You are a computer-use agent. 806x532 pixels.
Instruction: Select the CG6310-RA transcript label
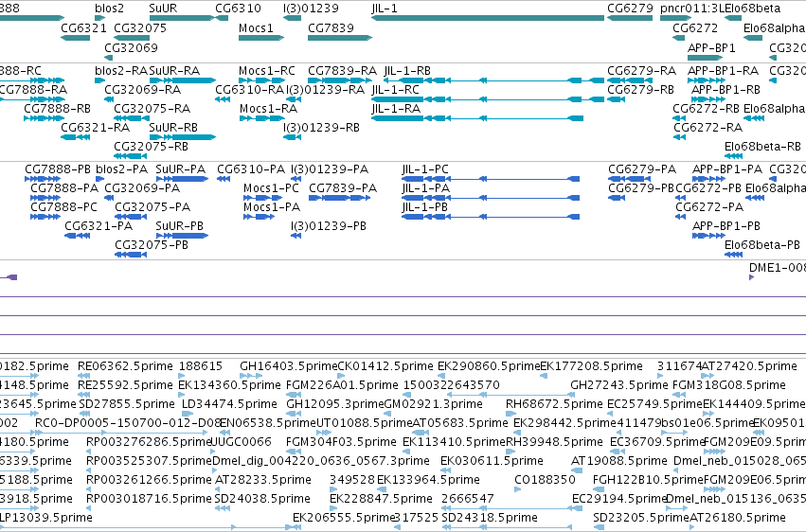tap(249, 89)
